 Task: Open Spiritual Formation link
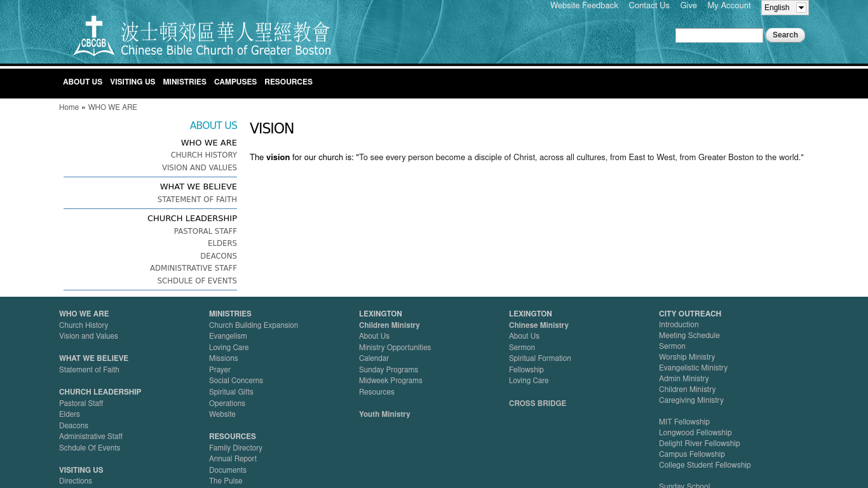pyautogui.click(x=540, y=358)
